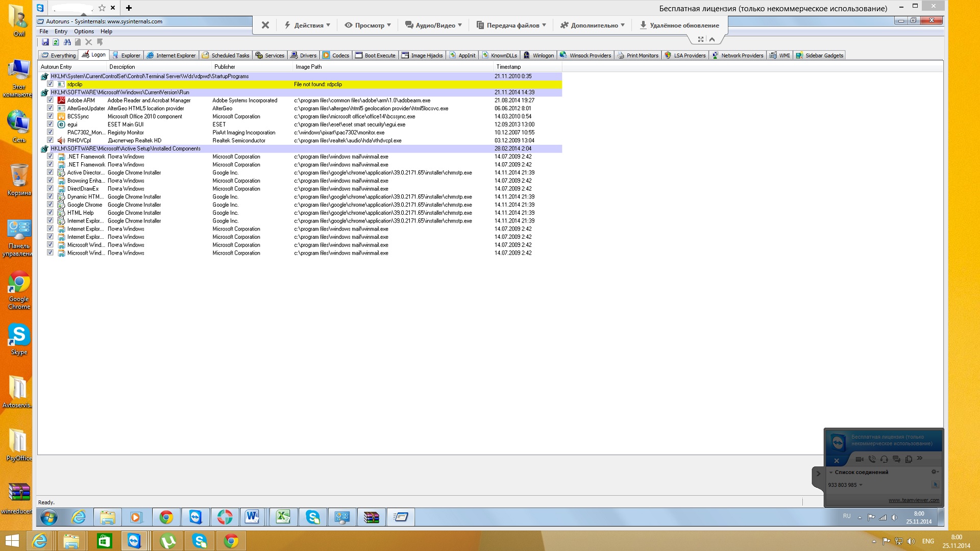Open the Дополнительно dropdown menu
The height and width of the screenshot is (551, 980).
(593, 25)
